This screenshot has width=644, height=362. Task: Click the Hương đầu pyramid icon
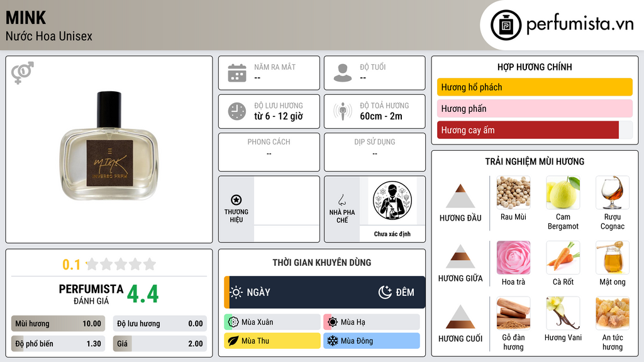click(x=460, y=196)
